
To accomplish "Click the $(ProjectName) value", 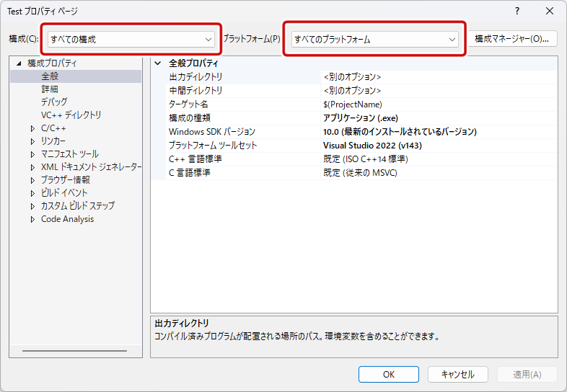I will pyautogui.click(x=353, y=104).
